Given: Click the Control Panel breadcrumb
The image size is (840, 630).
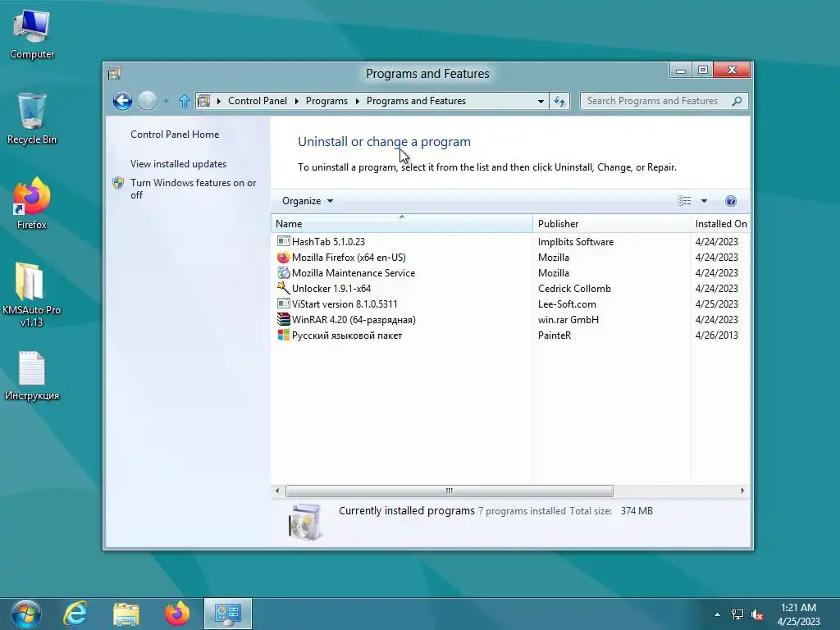Looking at the screenshot, I should click(x=257, y=101).
